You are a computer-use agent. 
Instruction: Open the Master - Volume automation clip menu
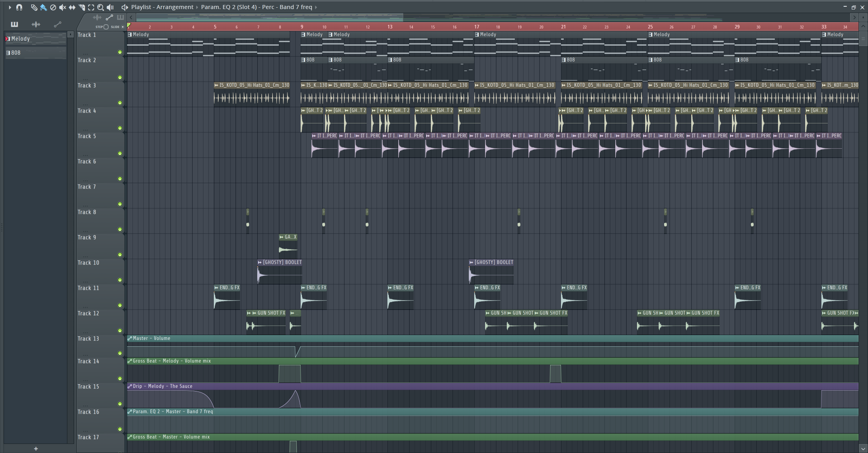coord(130,338)
